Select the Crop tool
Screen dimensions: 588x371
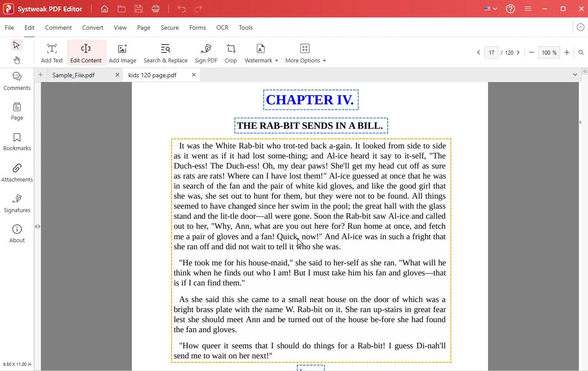(231, 53)
